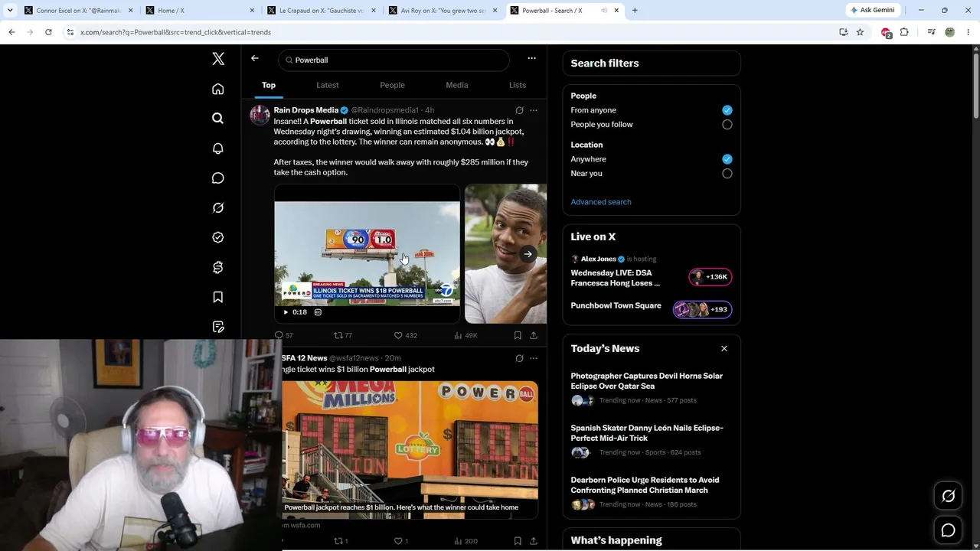Open Grok from the left sidebar
This screenshot has width=980, height=551.
(x=218, y=207)
